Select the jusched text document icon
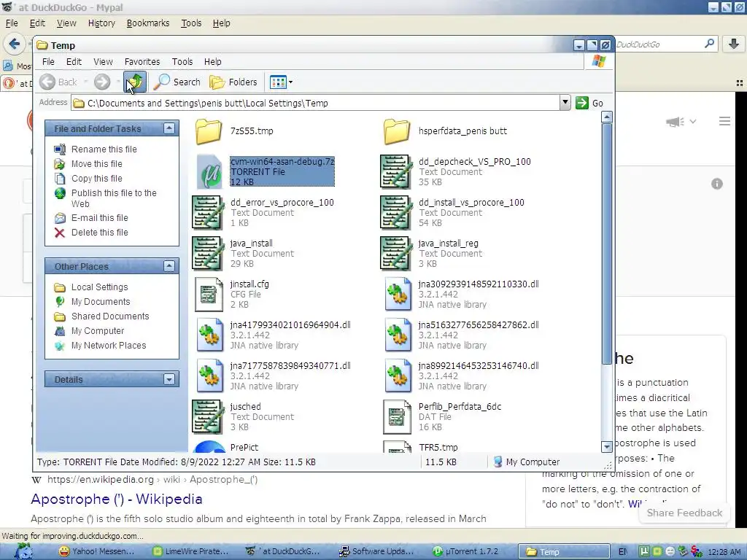This screenshot has height=560, width=747. tap(208, 416)
